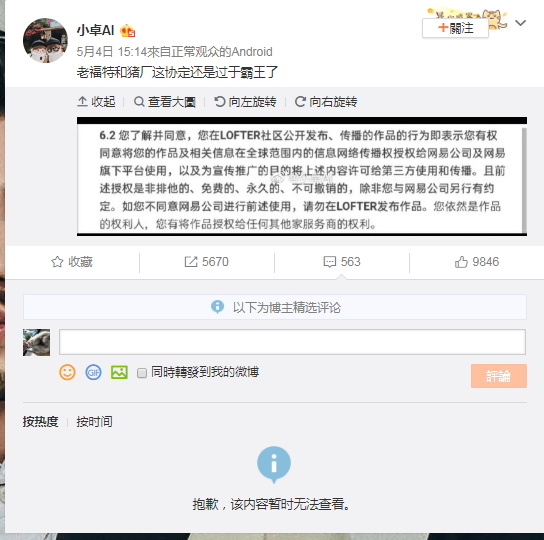Viewport: 544px width, 540px height.
Task: Open large image view 查看大圖
Action: point(164,102)
